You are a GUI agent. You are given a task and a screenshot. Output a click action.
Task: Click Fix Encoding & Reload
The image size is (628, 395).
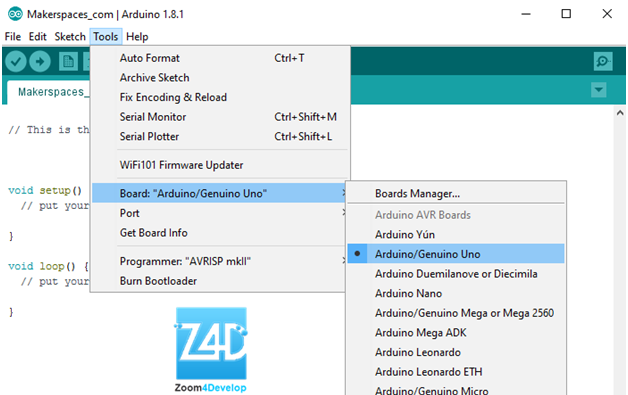pyautogui.click(x=220, y=97)
